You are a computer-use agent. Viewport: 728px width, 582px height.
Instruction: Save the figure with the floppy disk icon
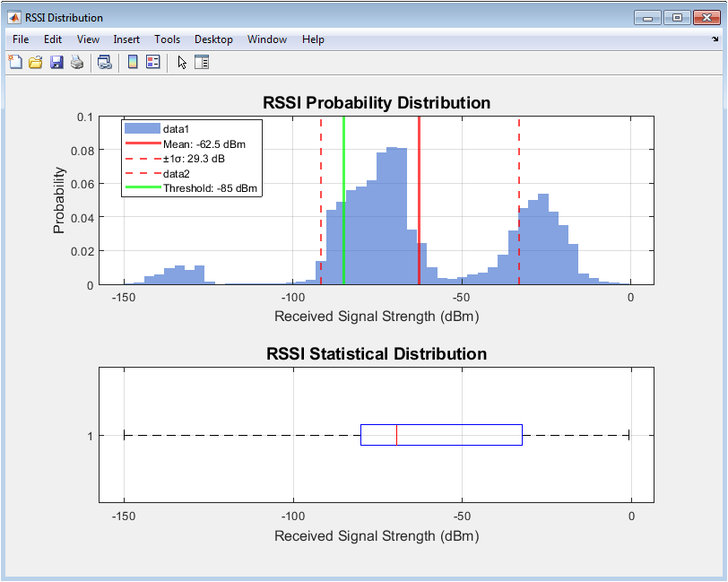[x=56, y=62]
